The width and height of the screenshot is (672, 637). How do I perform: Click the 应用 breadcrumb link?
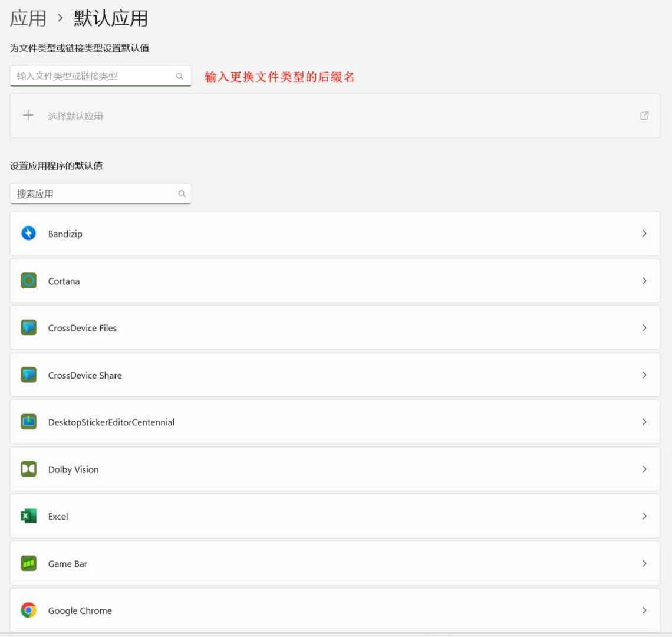coord(28,18)
